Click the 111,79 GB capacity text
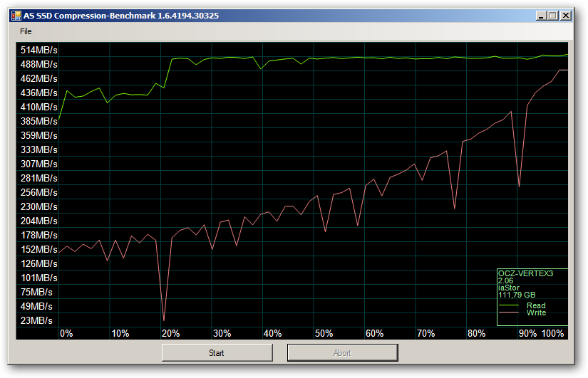 pyautogui.click(x=517, y=295)
